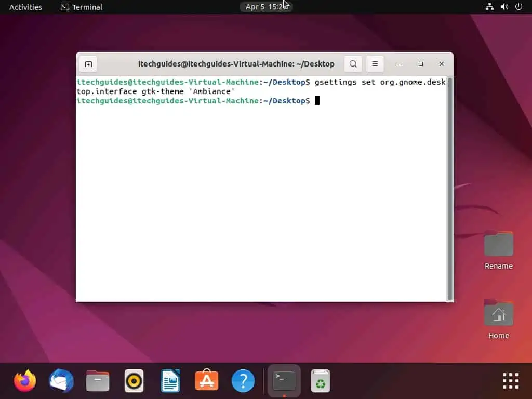Screen dimensions: 532x399
Task: Open the Trash from the dock
Action: coord(320,380)
